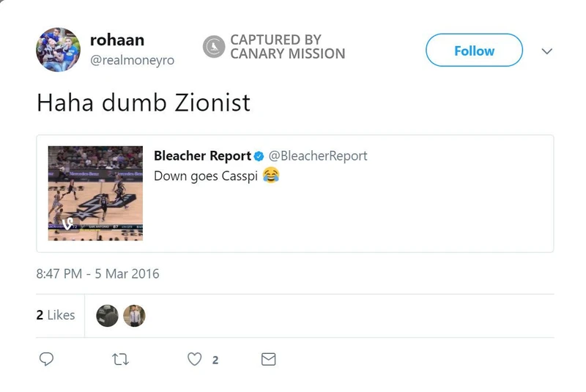Click the second liker's avatar
Viewport: 586px width, 392px height.
point(134,316)
